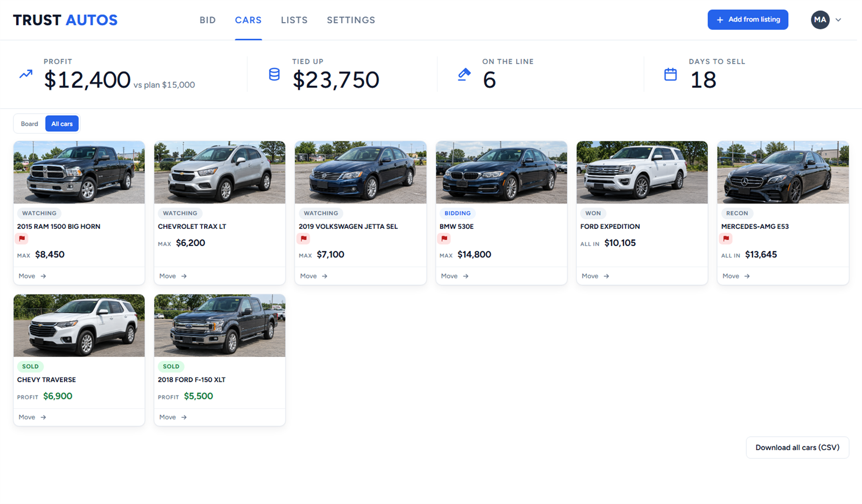The image size is (862, 504).
Task: Open the CARS tab
Action: coord(248,20)
